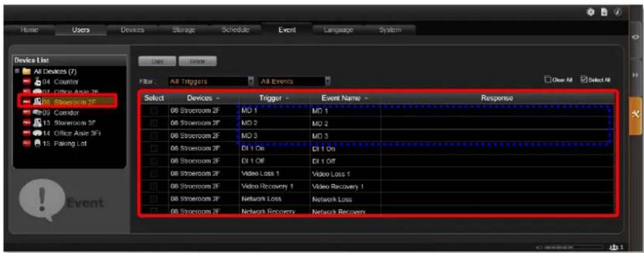The width and height of the screenshot is (644, 253).
Task: Open the All Events filter dropdown
Action: click(x=295, y=81)
